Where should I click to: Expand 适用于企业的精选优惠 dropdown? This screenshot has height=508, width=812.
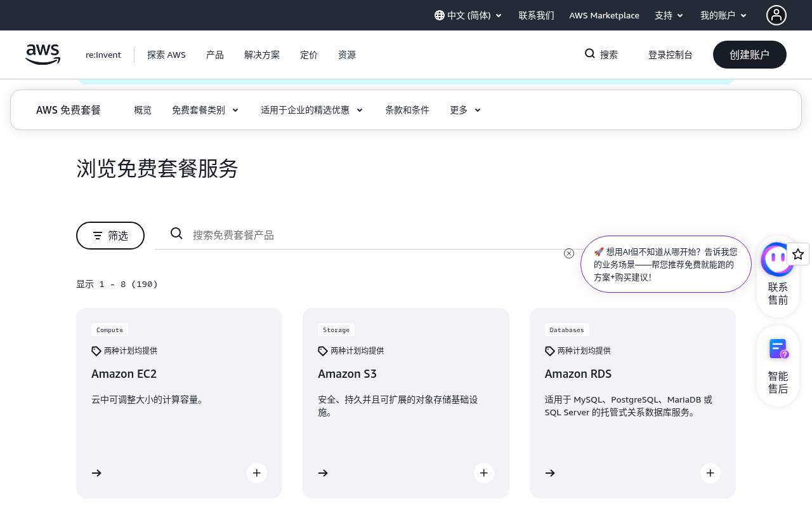point(312,110)
